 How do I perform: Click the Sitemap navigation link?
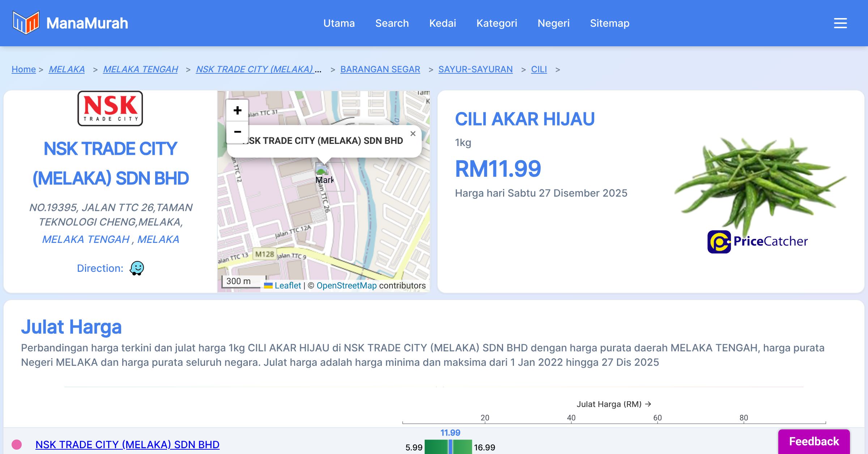(609, 23)
